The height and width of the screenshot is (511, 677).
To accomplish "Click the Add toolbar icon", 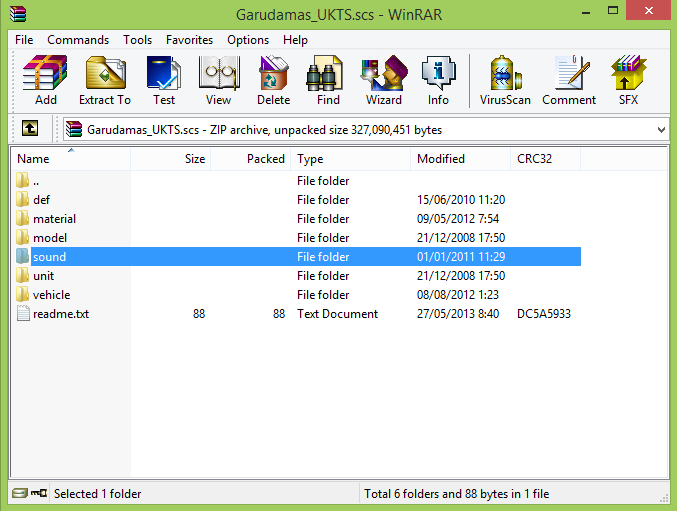I will (45, 80).
